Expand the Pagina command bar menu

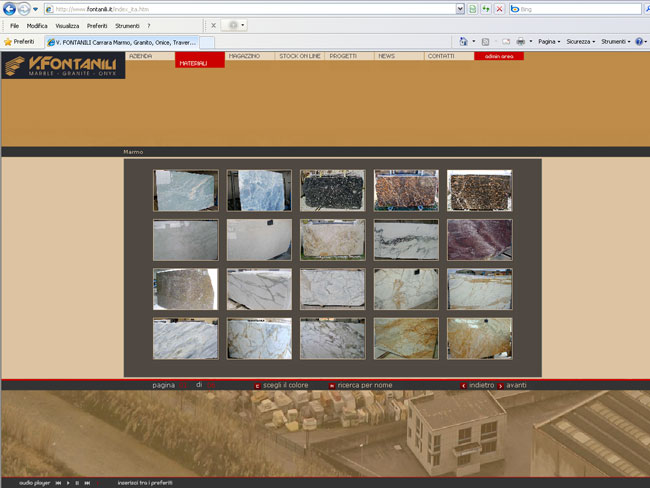[549, 41]
